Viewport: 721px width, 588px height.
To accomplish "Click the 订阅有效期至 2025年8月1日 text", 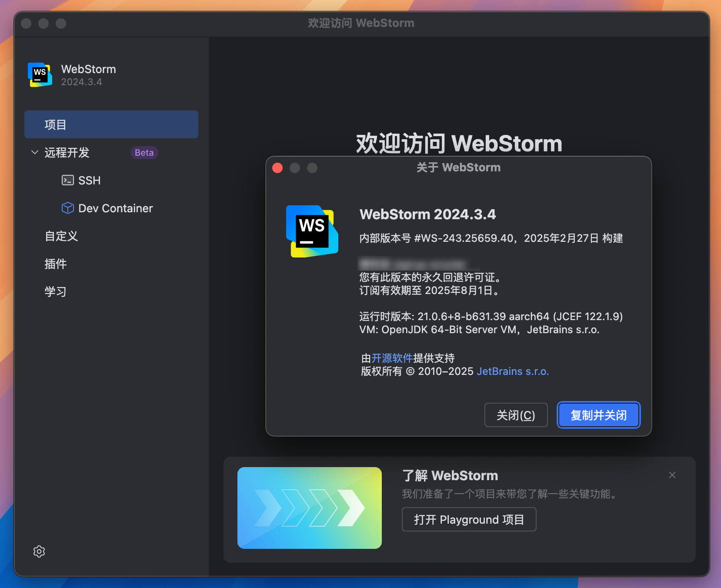I will coord(429,291).
